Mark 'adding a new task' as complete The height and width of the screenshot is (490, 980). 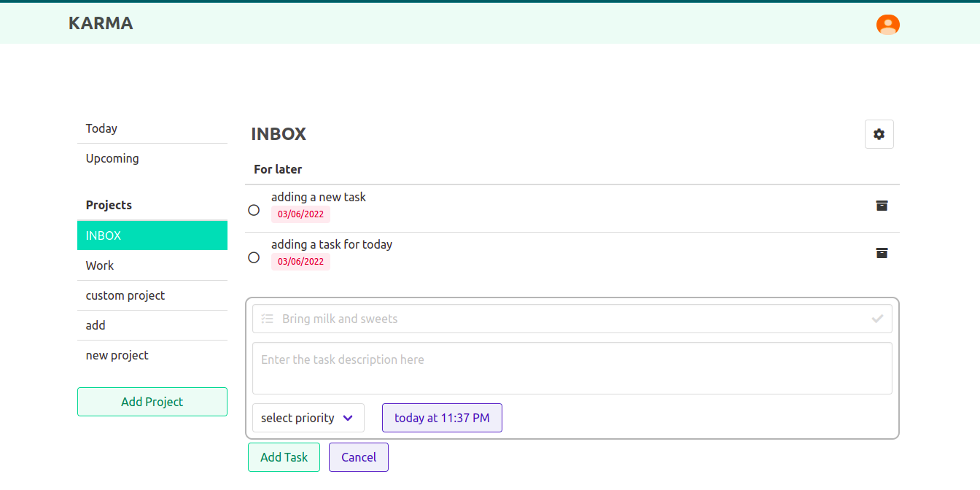click(x=254, y=210)
